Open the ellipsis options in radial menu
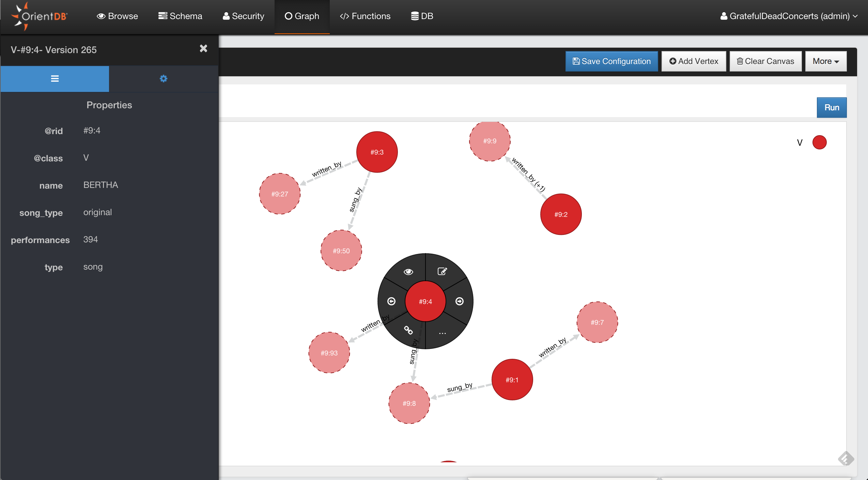The height and width of the screenshot is (480, 868). click(442, 333)
